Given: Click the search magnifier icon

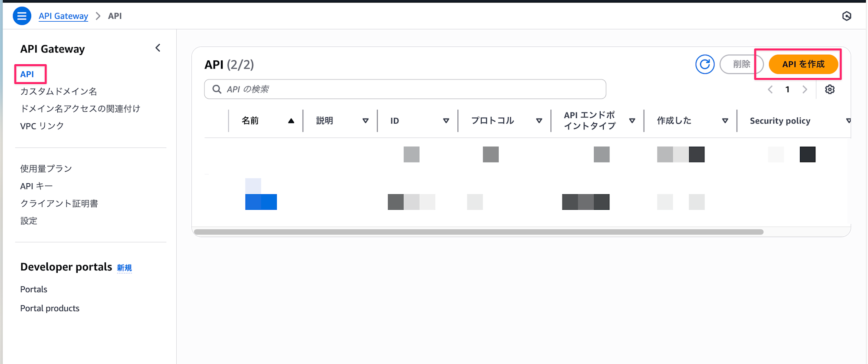Looking at the screenshot, I should pyautogui.click(x=217, y=89).
